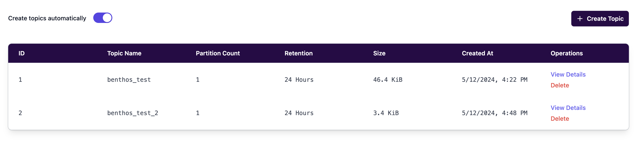The image size is (644, 151).
Task: Click the 4:48 PM created date cell
Action: [494, 113]
